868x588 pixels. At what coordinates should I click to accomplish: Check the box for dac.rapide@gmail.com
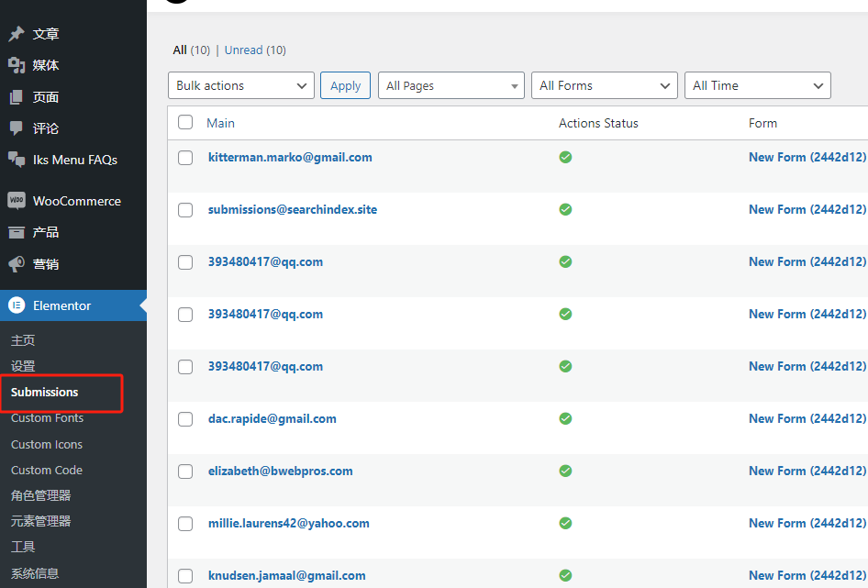click(x=185, y=419)
